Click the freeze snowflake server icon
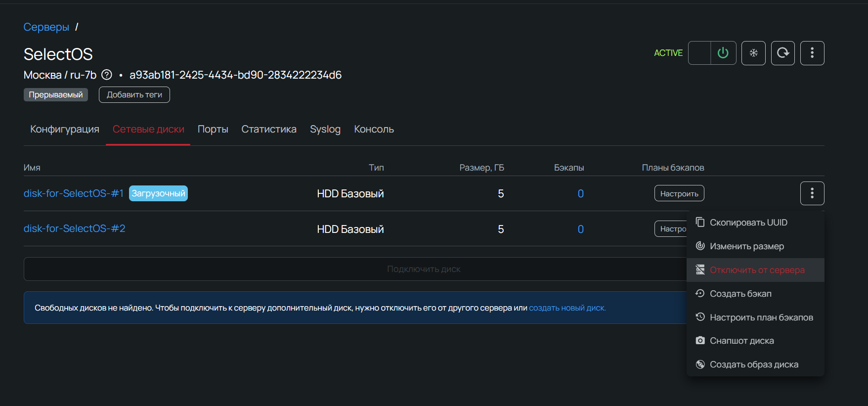 tap(753, 53)
